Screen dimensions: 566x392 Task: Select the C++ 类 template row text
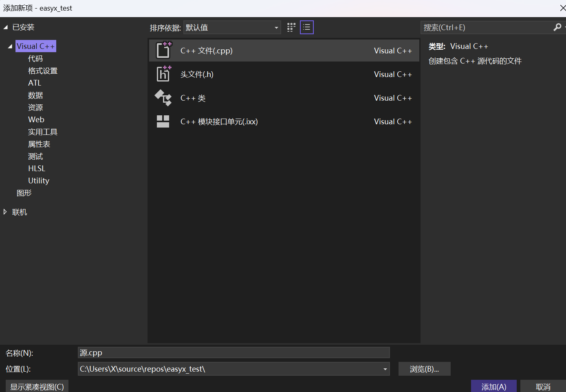193,98
